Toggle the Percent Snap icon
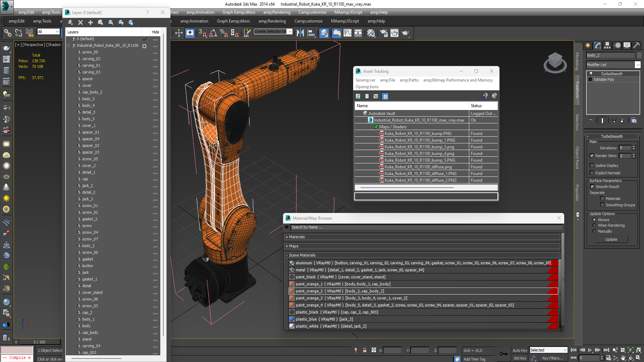This screenshot has width=644, height=362. point(224,33)
